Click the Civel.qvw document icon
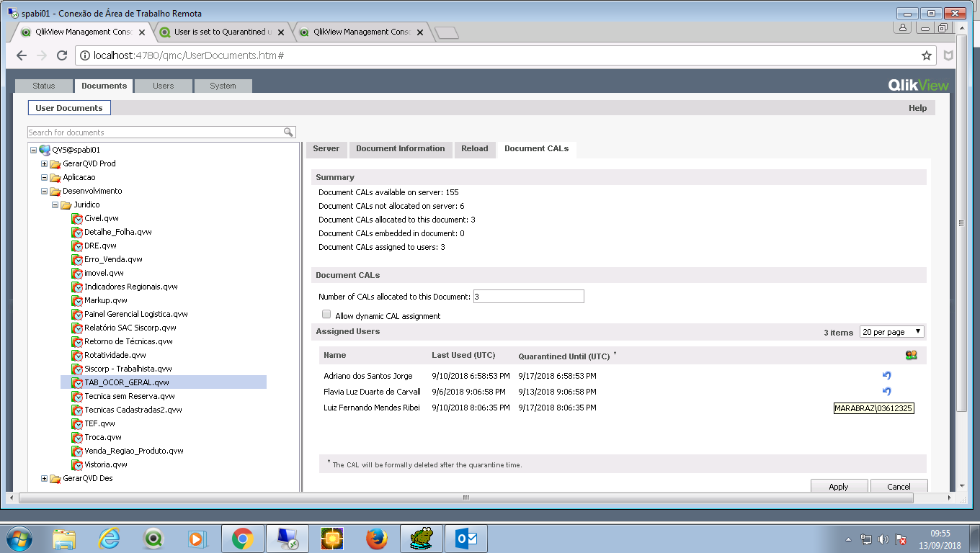This screenshot has width=980, height=553. pos(77,218)
